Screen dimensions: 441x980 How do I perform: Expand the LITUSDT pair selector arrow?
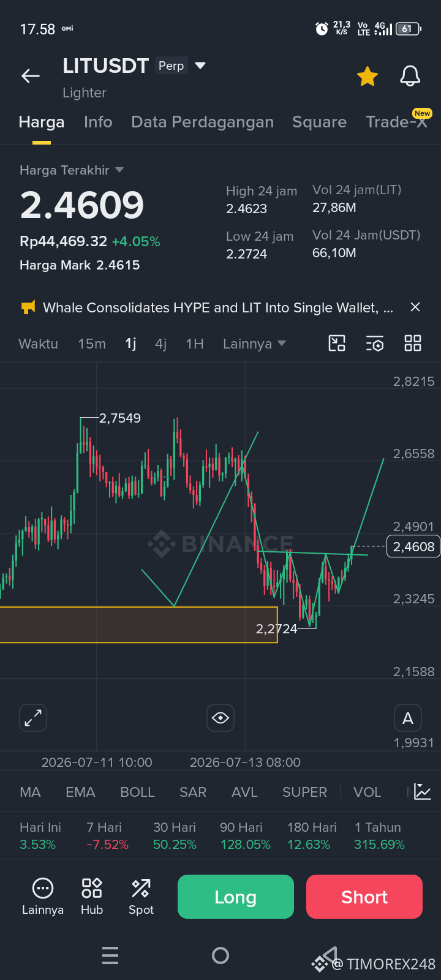[200, 66]
